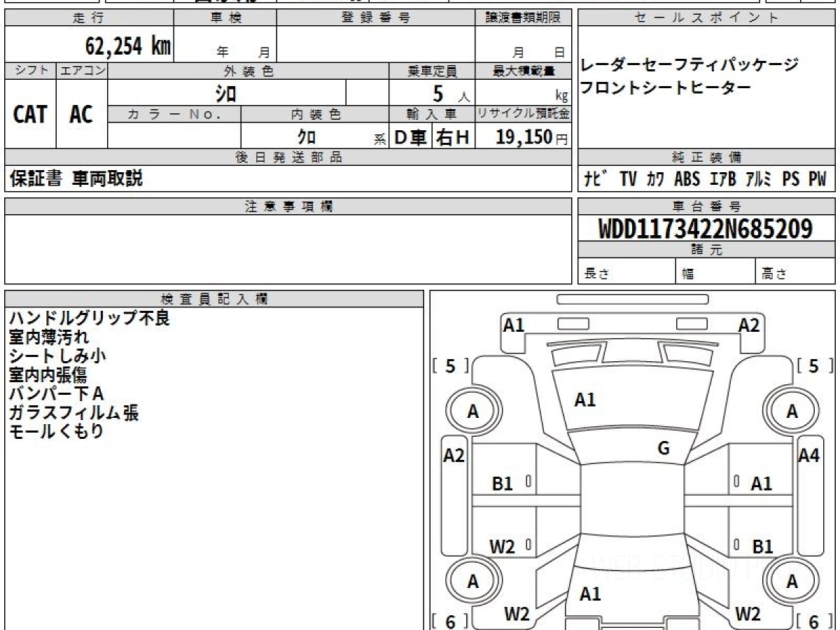Click the 62,254 km mileage value

128,46
